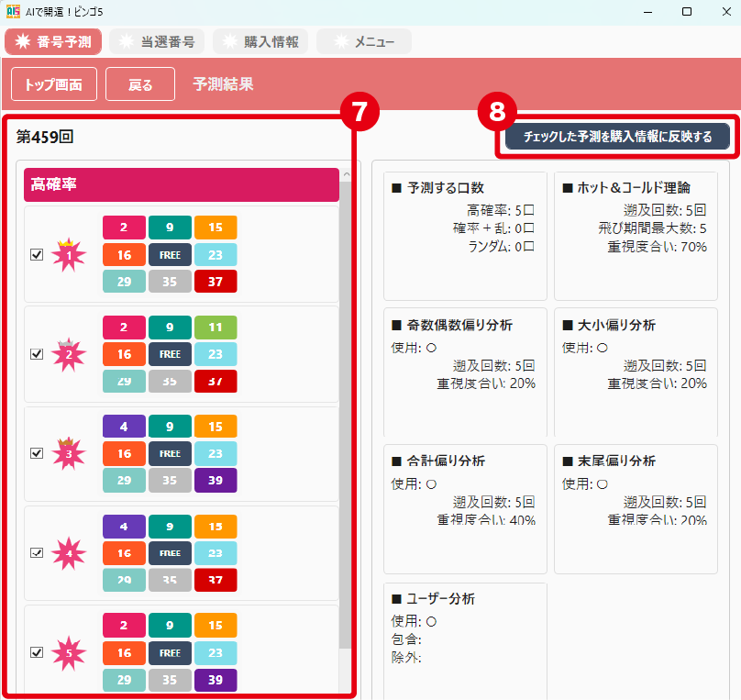Screen dimensions: 741x700
Task: Click the rank 4 star badge
Action: point(68,553)
